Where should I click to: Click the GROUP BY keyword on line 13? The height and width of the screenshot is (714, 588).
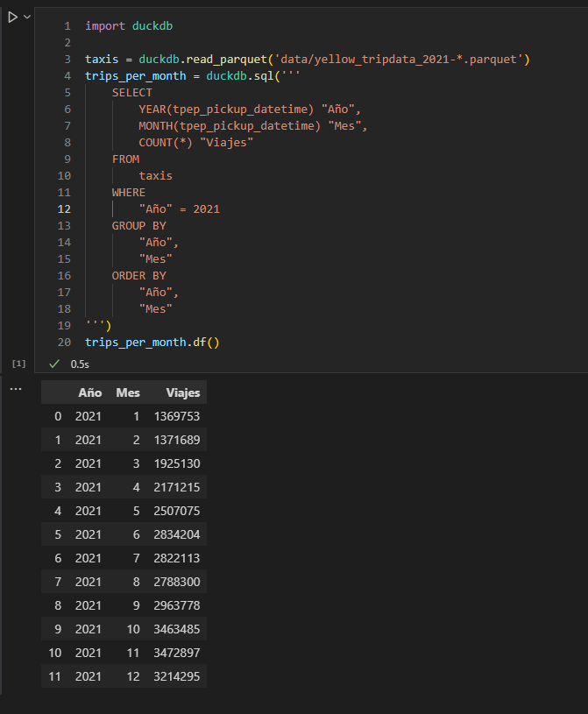139,225
